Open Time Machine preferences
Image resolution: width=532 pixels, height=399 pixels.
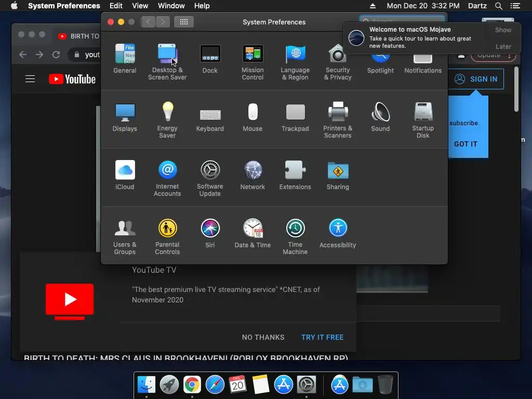(x=295, y=236)
